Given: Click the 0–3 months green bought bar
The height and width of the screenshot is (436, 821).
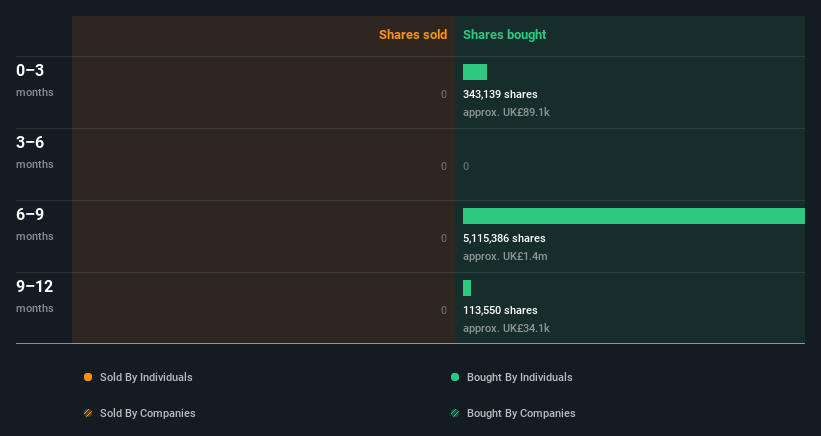Looking at the screenshot, I should (475, 72).
